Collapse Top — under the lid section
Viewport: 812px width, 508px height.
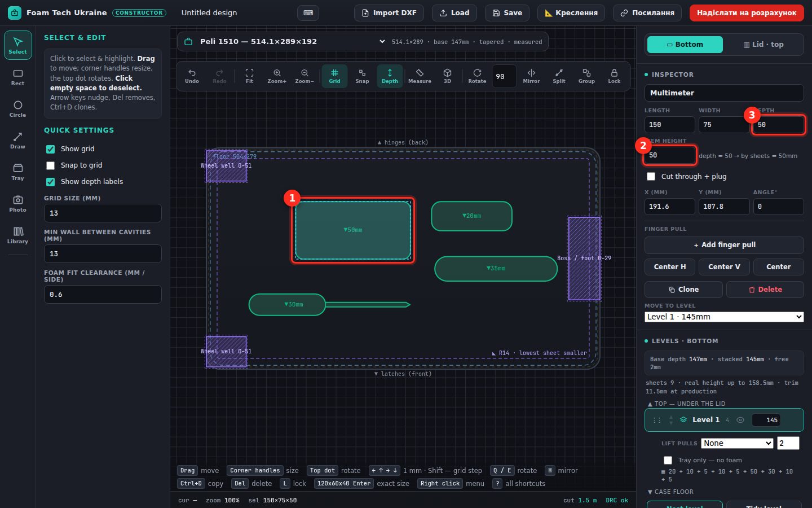pyautogui.click(x=687, y=404)
